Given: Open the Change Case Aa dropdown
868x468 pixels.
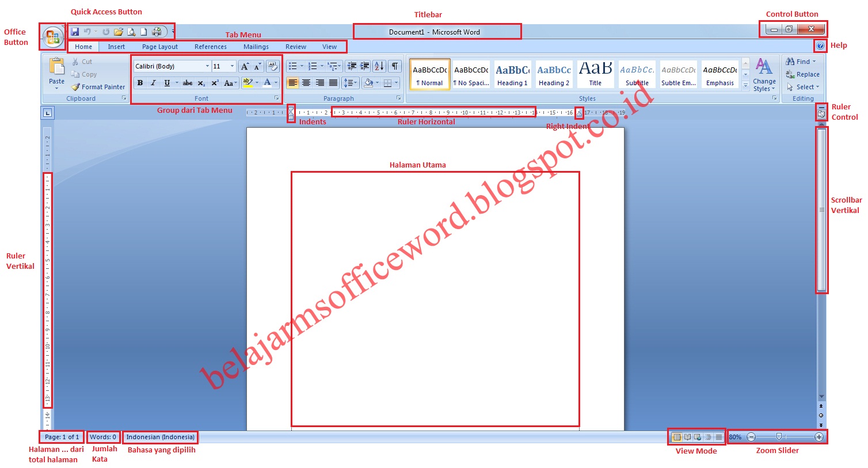Looking at the screenshot, I should (x=230, y=83).
